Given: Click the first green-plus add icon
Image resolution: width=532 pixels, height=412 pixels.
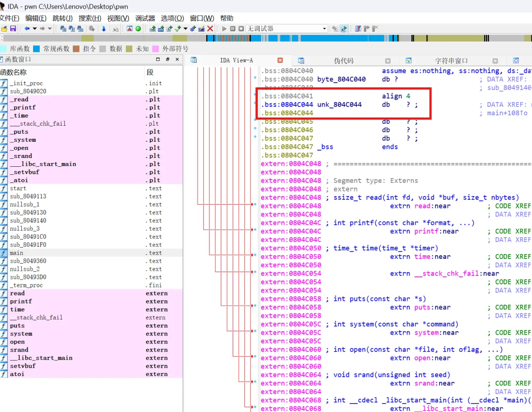Looking at the screenshot, I should coord(153,29).
